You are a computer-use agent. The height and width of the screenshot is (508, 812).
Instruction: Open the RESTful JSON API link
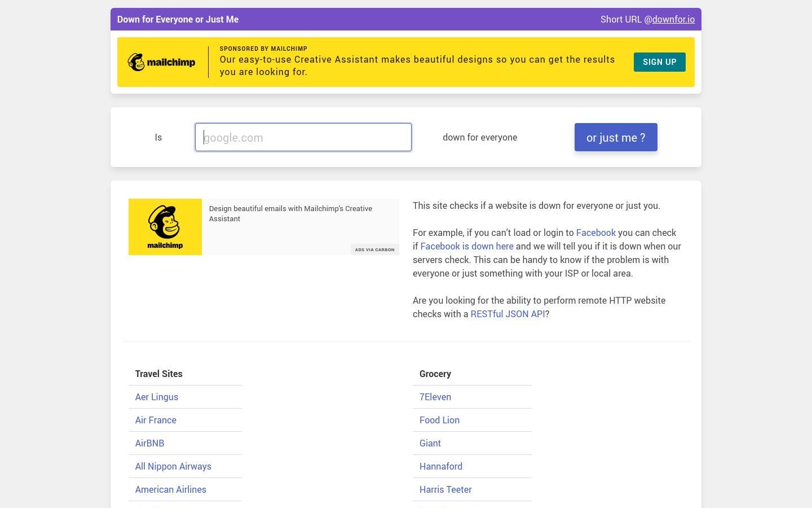(507, 314)
